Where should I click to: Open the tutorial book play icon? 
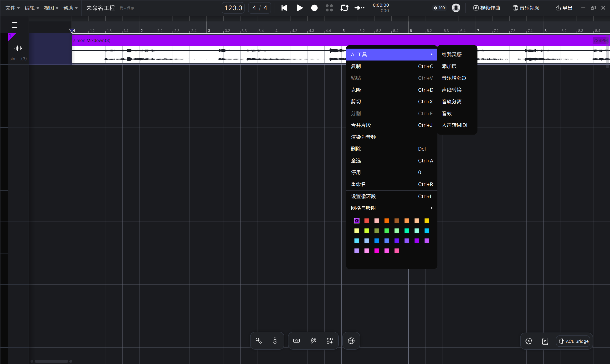click(545, 341)
